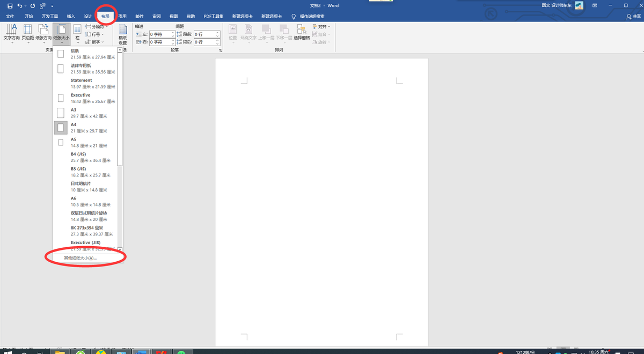This screenshot has height=354, width=644.
Task: Switch to the 视图 view tab
Action: [173, 17]
